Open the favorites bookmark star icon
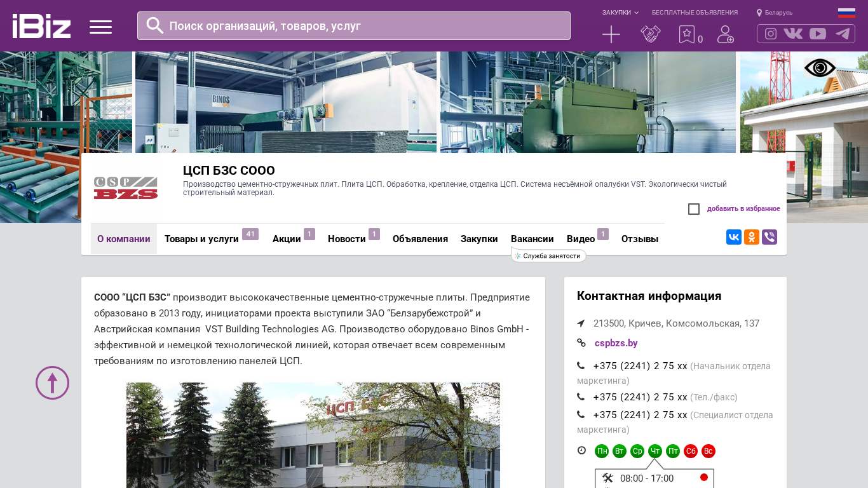The width and height of the screenshot is (868, 488). coord(687,34)
